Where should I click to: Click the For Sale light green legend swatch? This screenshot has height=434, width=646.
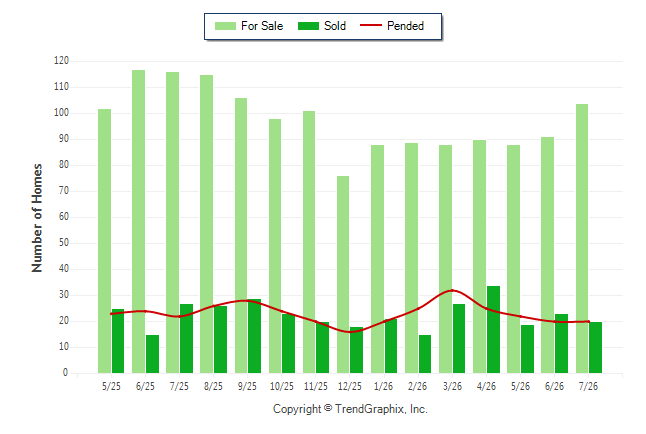[225, 26]
